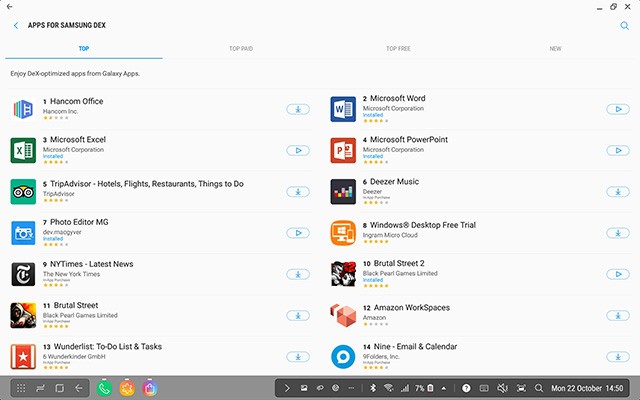Open the orange Gallery app in taskbar
The width and height of the screenshot is (640, 400).
point(127,388)
